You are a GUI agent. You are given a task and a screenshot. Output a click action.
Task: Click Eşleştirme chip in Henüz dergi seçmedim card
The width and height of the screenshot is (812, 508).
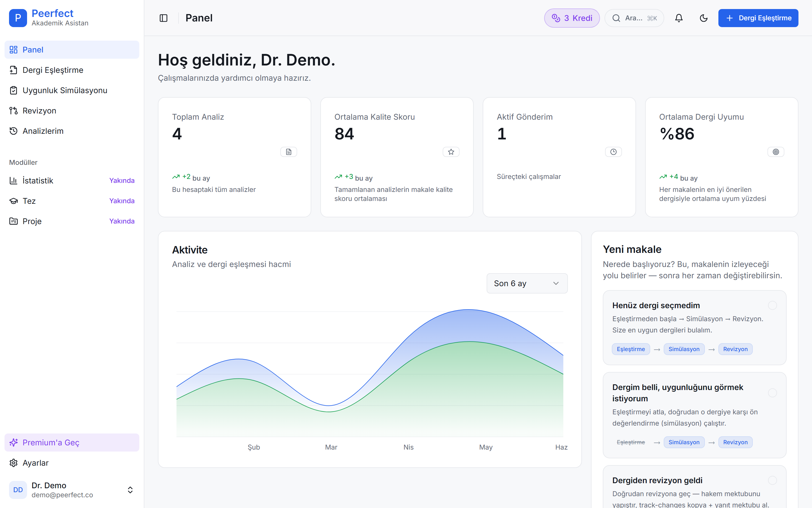(x=631, y=349)
